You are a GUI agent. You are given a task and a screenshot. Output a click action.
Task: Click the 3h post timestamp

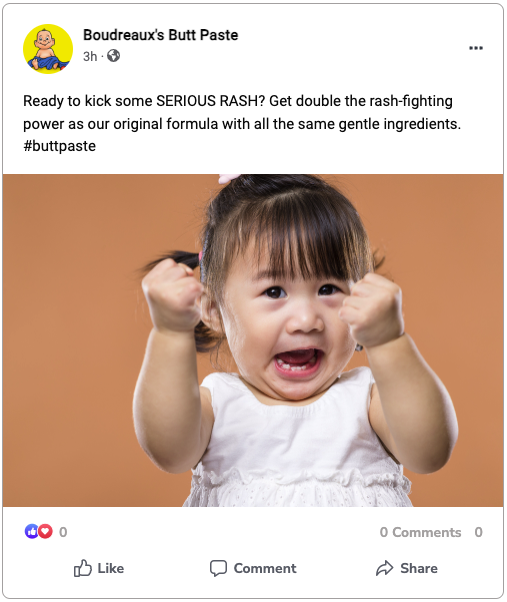[90, 56]
